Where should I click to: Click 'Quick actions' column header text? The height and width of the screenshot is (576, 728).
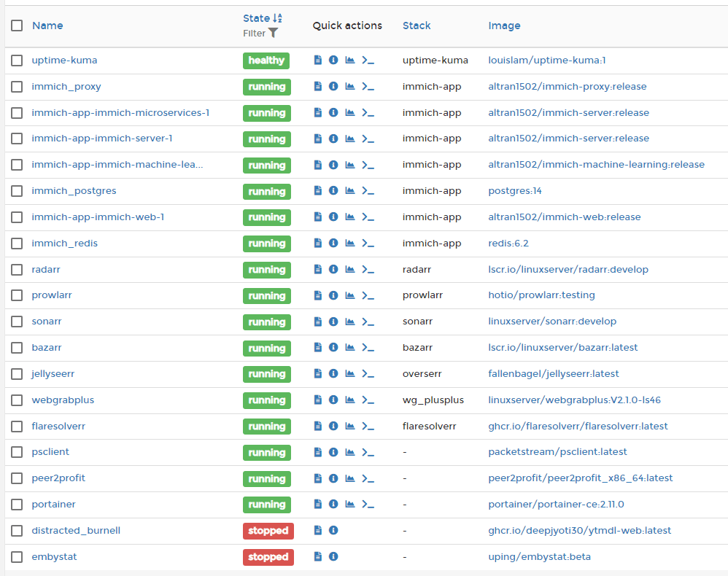347,26
